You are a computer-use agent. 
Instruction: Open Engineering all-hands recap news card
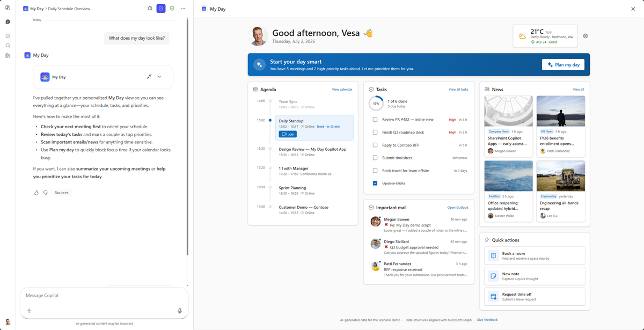561,191
